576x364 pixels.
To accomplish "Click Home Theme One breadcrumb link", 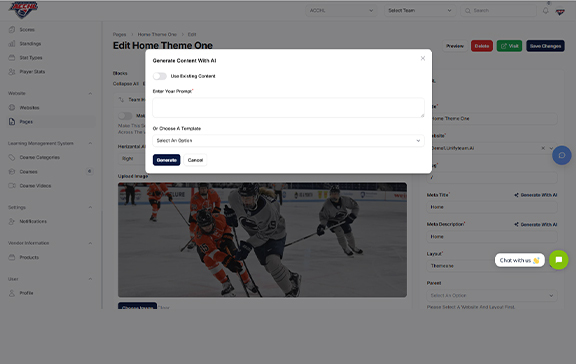I will 157,34.
